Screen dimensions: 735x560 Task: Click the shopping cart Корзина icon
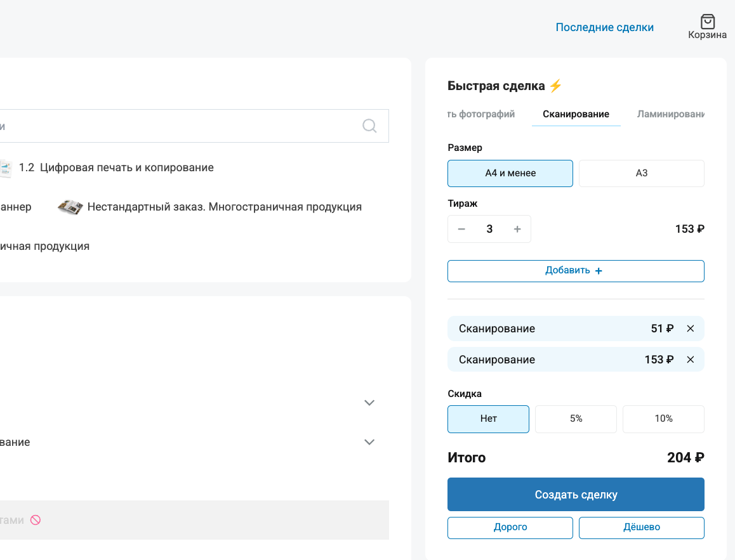tap(706, 22)
